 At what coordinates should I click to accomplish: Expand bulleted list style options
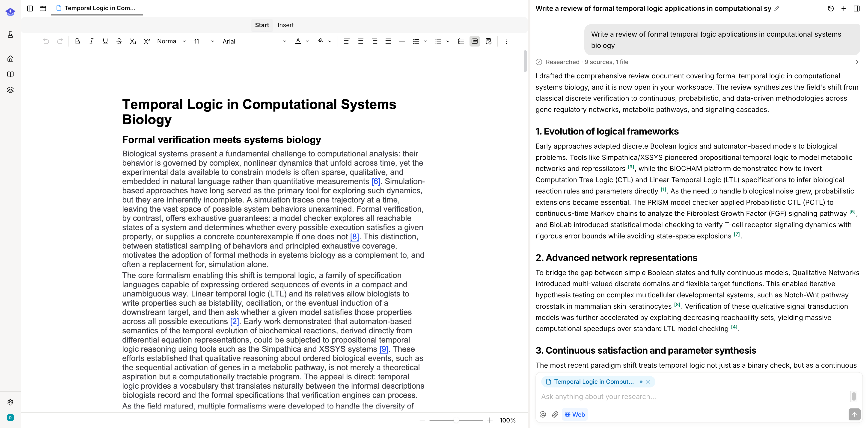click(448, 41)
